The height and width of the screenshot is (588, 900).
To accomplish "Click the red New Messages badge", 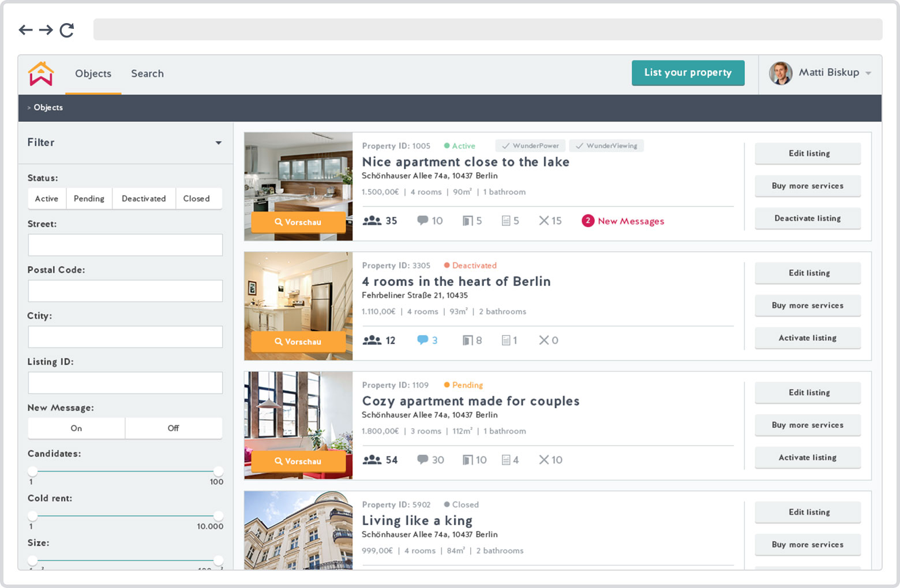I will 587,221.
